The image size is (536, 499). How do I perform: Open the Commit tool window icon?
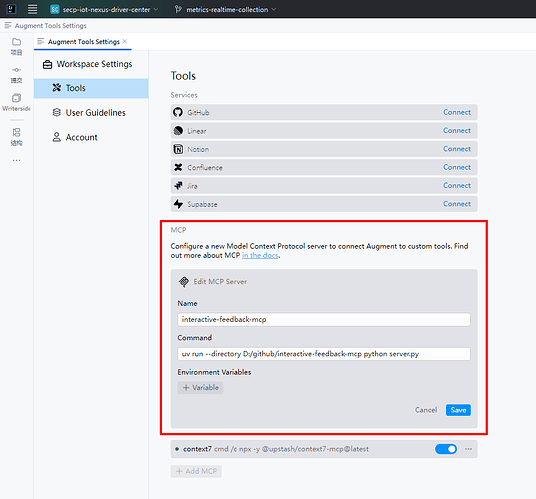coord(16,70)
